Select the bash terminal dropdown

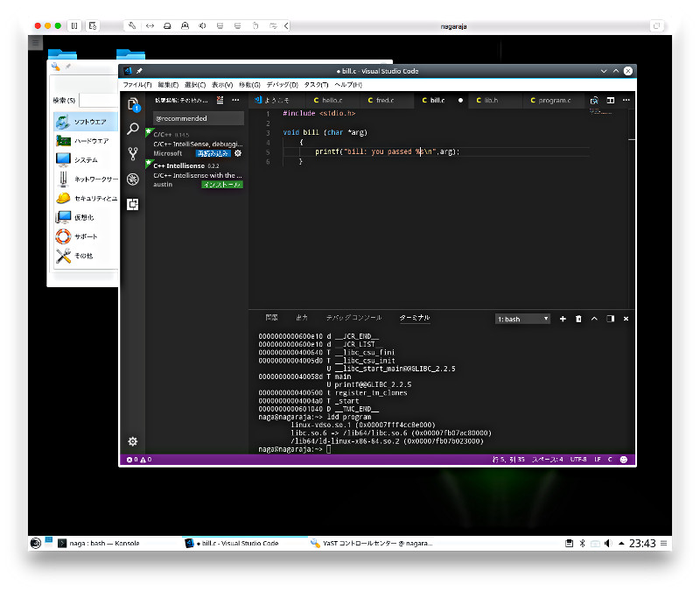pyautogui.click(x=522, y=319)
